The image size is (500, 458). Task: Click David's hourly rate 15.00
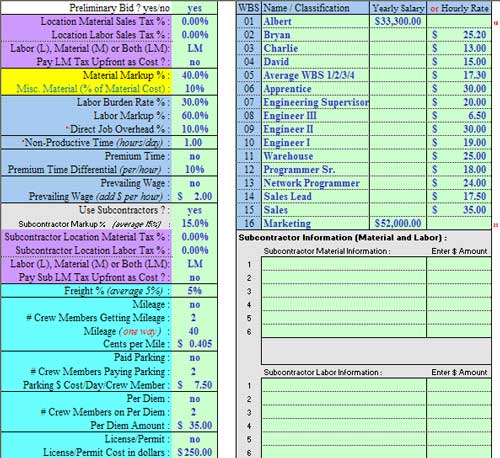pyautogui.click(x=459, y=62)
